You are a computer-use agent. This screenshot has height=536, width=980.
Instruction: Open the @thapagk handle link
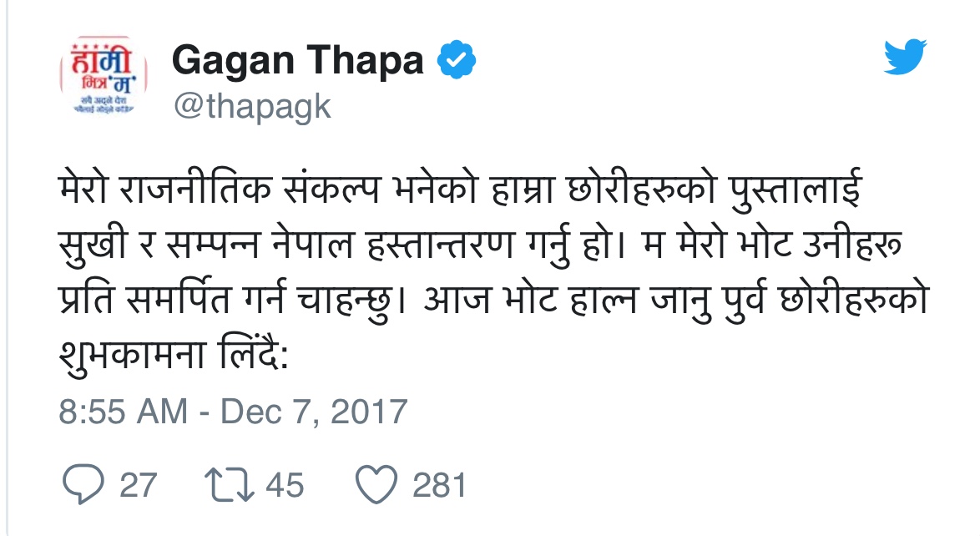251,107
